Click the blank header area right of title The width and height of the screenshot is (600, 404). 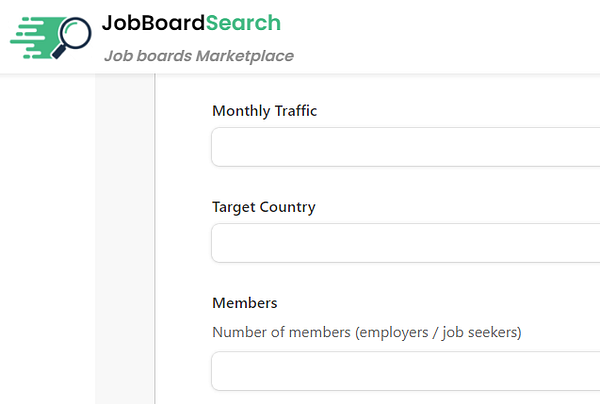click(450, 36)
